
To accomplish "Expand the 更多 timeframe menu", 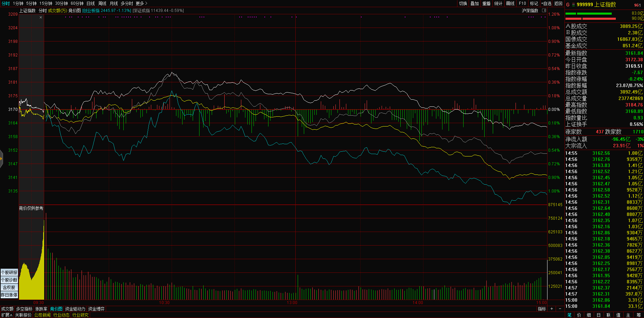I will tap(141, 3).
